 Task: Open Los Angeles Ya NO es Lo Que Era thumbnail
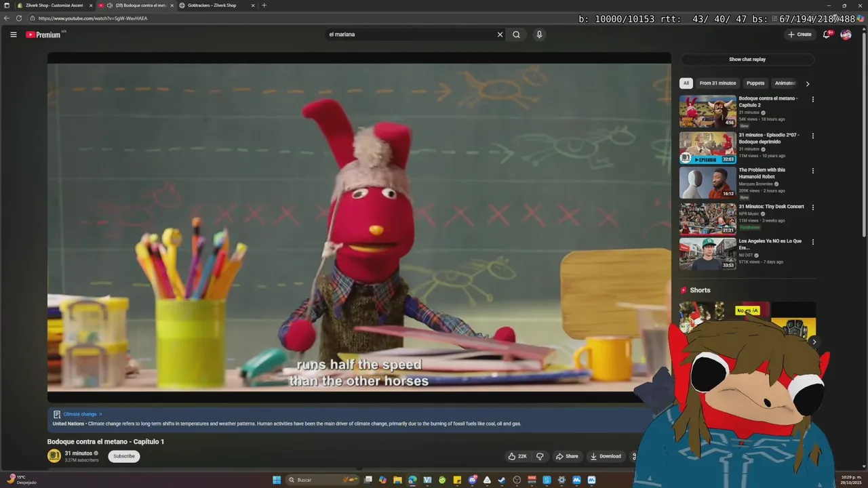(708, 253)
